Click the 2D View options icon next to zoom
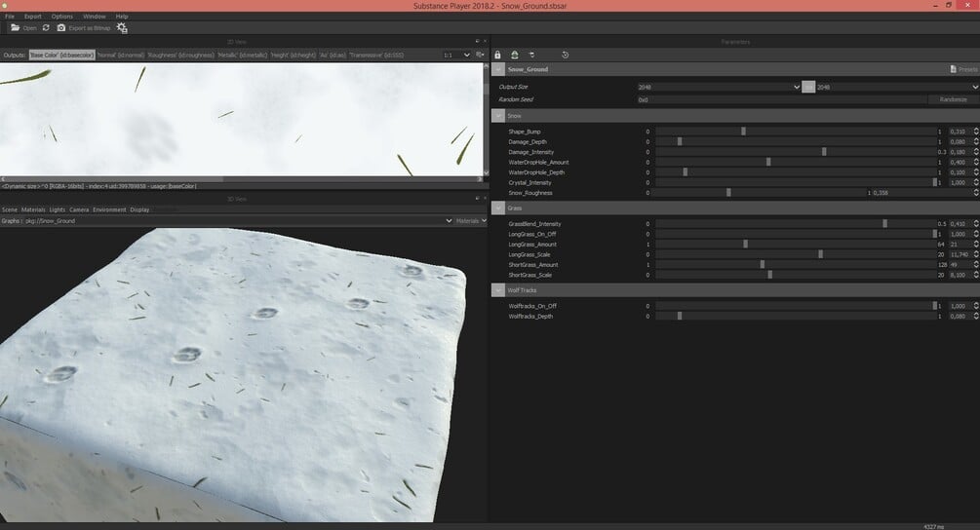This screenshot has width=980, height=530. coord(480,55)
